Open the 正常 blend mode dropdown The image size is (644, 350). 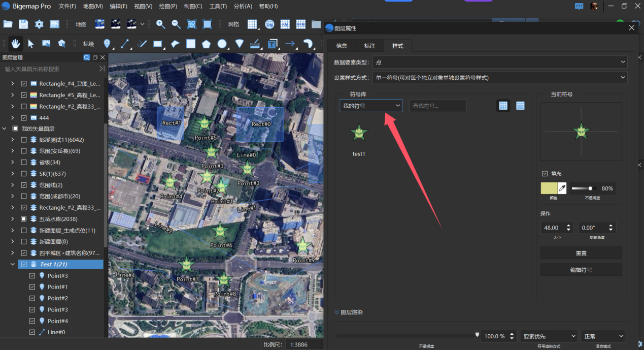pyautogui.click(x=603, y=336)
